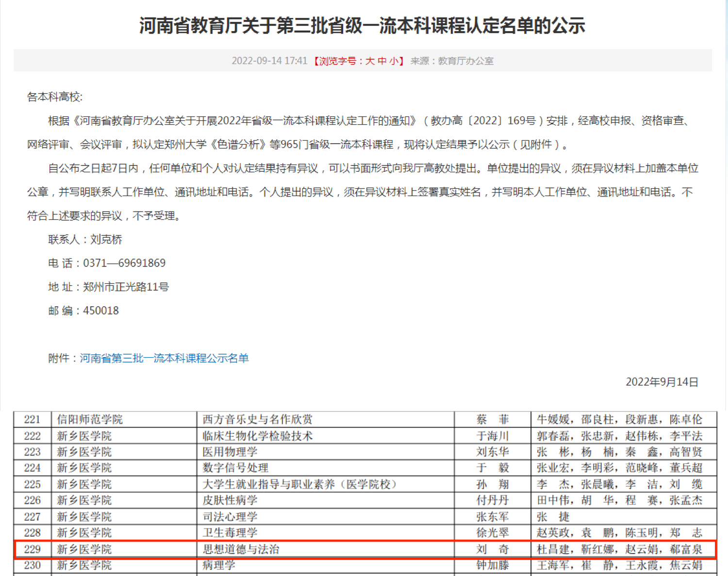Click the postal code 450018
The height and width of the screenshot is (576, 728).
101,311
